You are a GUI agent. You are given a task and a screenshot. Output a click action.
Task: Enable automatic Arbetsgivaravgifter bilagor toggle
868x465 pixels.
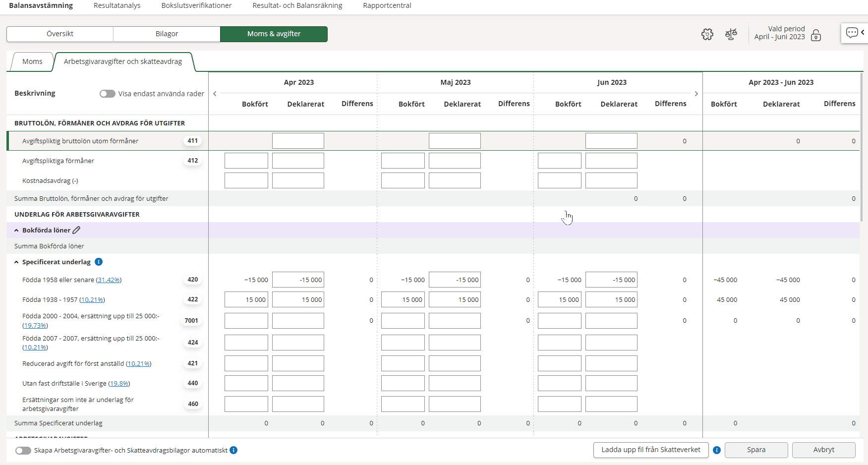click(23, 451)
